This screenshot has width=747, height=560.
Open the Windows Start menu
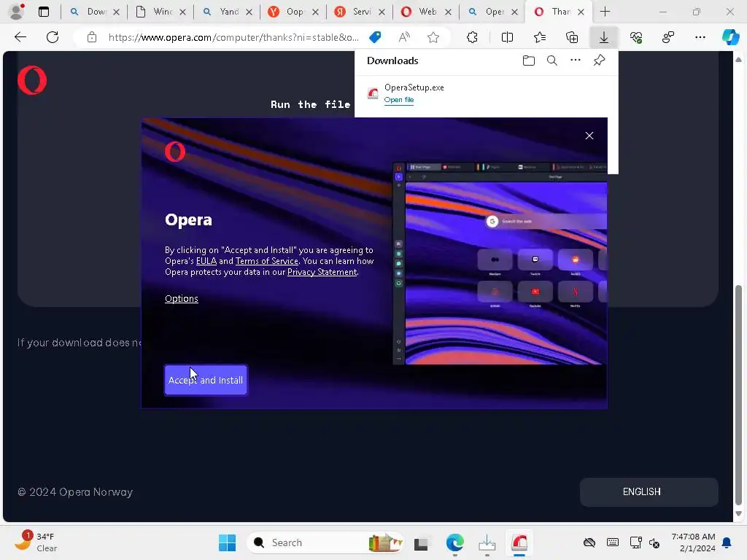click(228, 542)
